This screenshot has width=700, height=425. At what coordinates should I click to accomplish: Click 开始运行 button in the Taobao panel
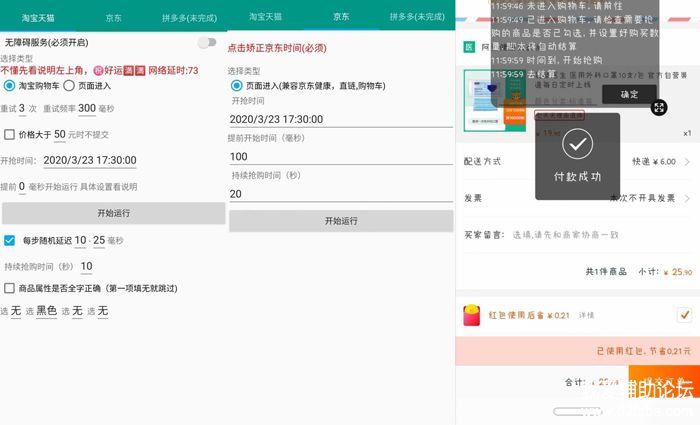coord(113,213)
